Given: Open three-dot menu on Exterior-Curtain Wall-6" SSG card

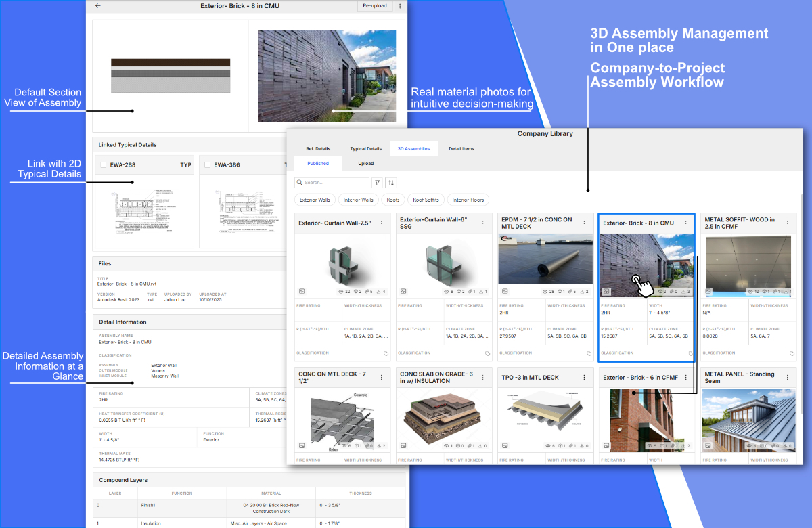Looking at the screenshot, I should tap(482, 223).
